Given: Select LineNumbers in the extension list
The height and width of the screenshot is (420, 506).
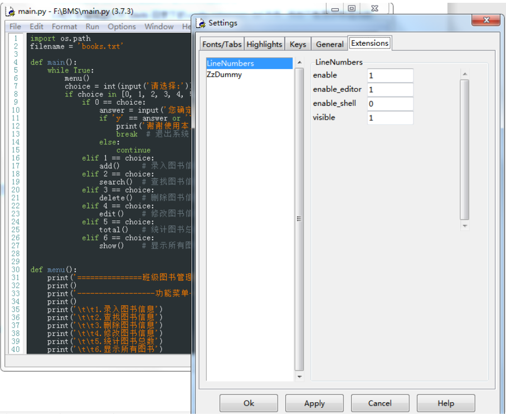Looking at the screenshot, I should pos(249,64).
